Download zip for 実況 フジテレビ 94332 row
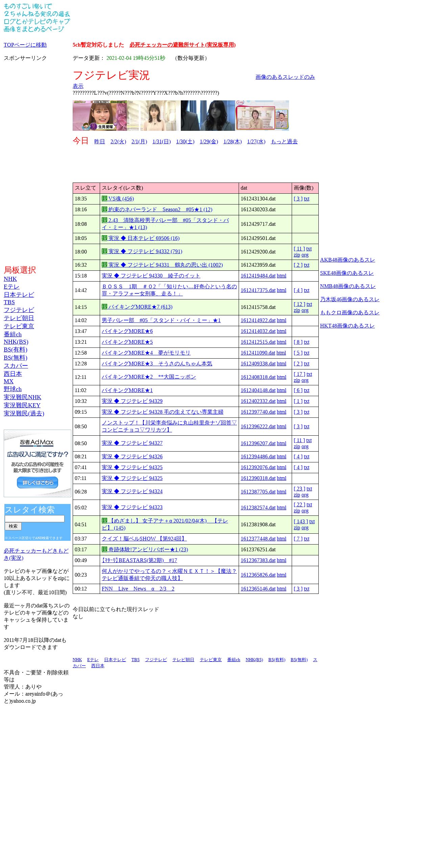Viewport: 434px width, 868px height. click(297, 255)
